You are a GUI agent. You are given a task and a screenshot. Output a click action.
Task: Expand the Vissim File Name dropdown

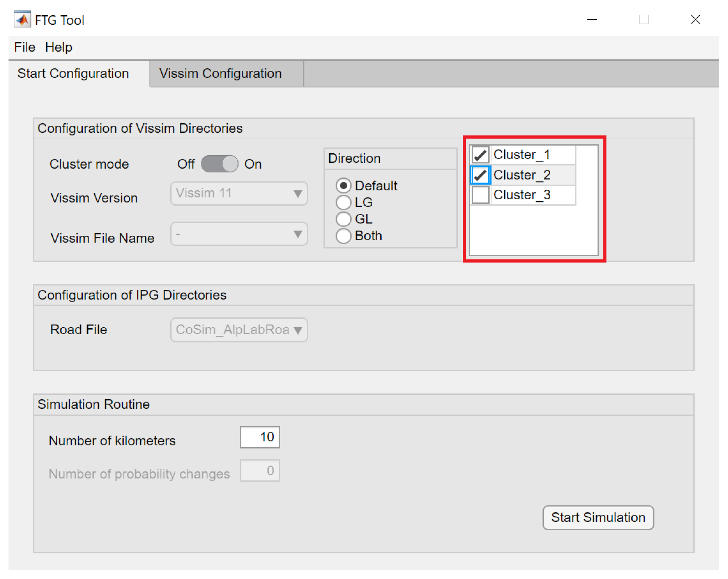point(239,234)
